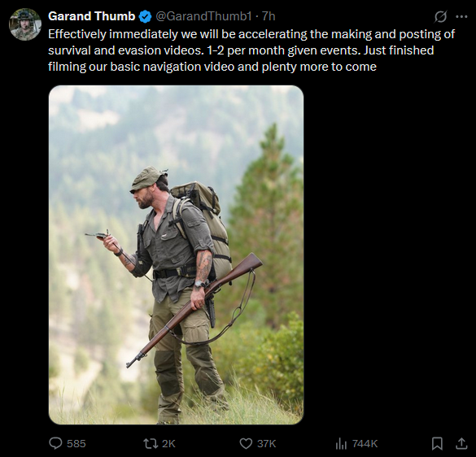Screen dimensions: 476x457
Task: View post analytics via the bar chart icon
Action: coord(341,444)
